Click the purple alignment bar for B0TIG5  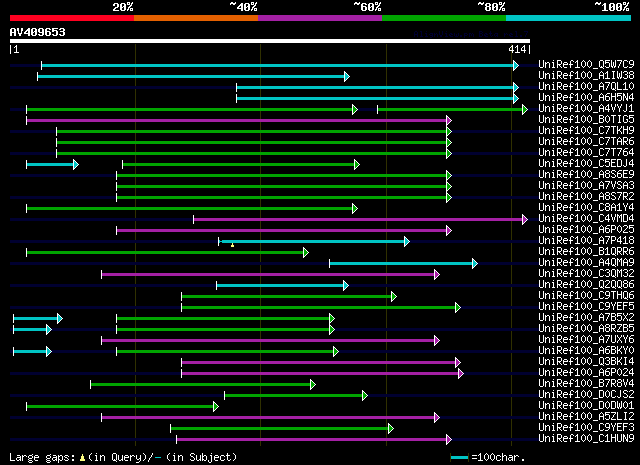tap(239, 120)
